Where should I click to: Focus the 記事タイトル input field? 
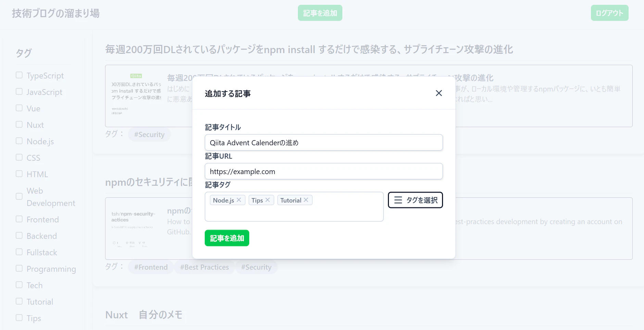[324, 143]
